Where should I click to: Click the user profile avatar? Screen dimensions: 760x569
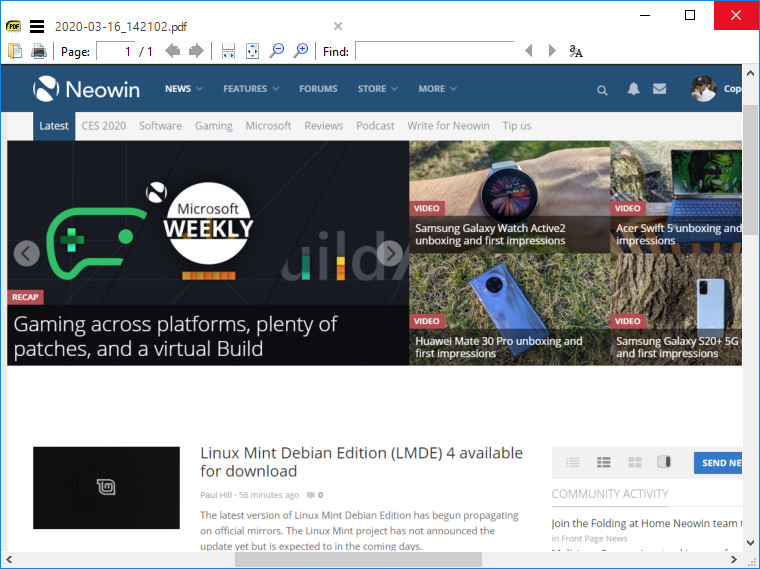[703, 89]
